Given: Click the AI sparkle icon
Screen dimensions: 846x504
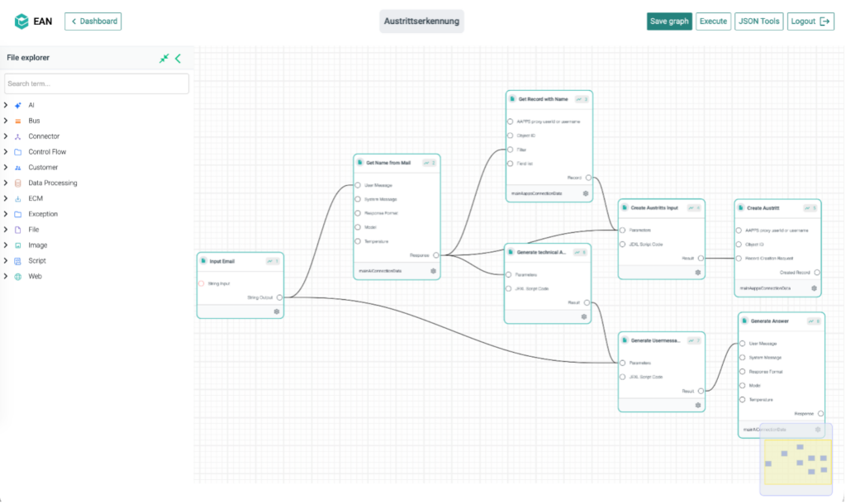Looking at the screenshot, I should pyautogui.click(x=18, y=105).
